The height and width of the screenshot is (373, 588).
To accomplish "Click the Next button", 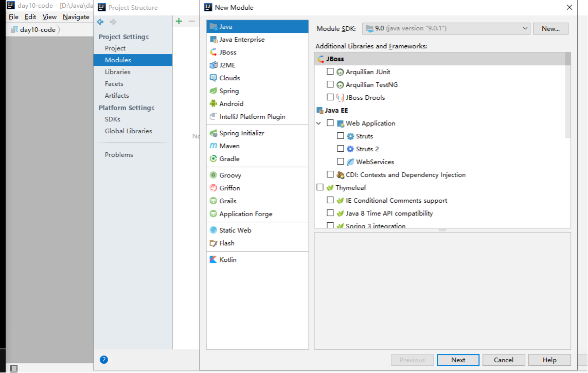I will 458,360.
